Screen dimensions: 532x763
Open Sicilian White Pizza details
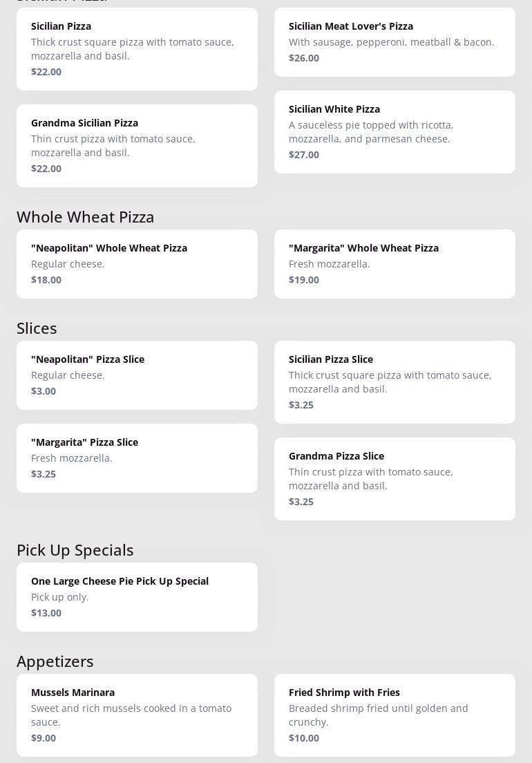(395, 131)
